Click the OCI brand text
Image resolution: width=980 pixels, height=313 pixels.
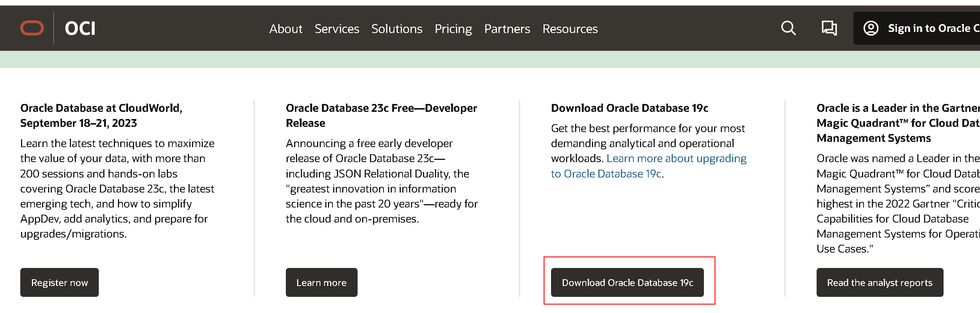(80, 29)
